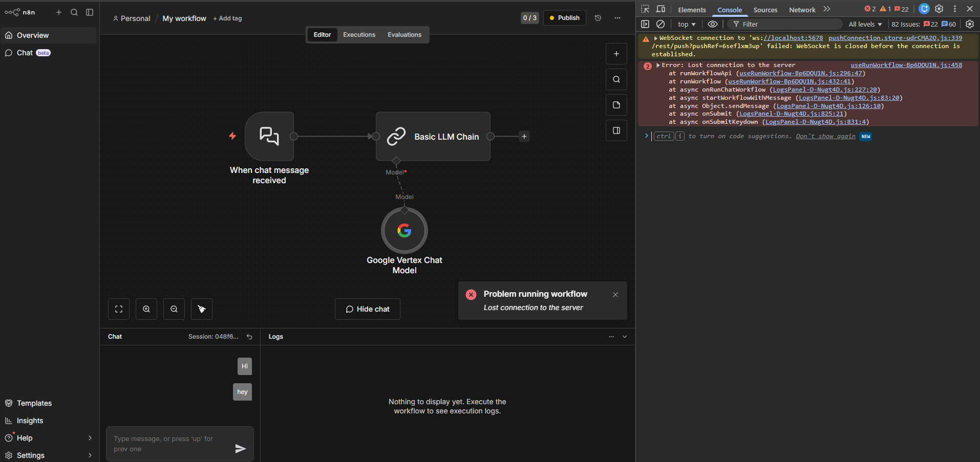The height and width of the screenshot is (462, 980).
Task: Reset the chat session
Action: point(249,337)
